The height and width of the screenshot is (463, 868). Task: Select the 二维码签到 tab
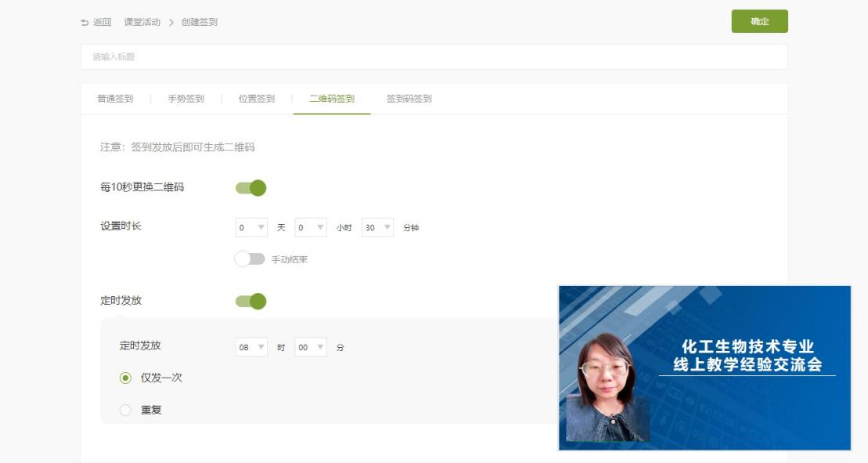click(332, 99)
